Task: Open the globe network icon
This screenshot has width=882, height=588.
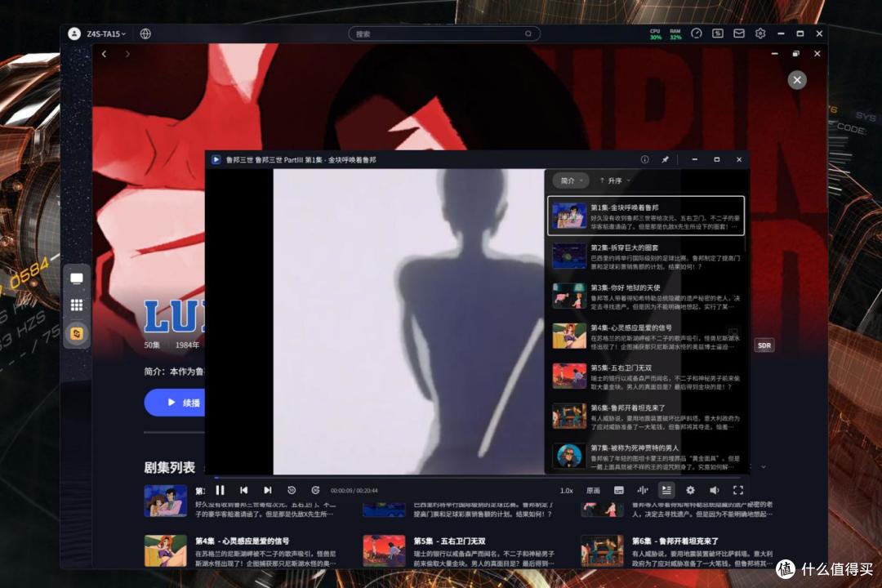Action: pyautogui.click(x=145, y=33)
